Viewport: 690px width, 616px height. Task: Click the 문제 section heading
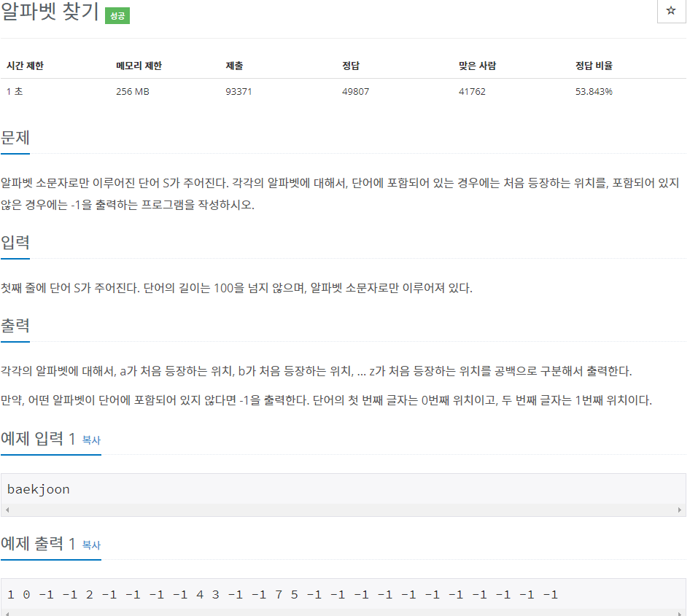pos(15,138)
